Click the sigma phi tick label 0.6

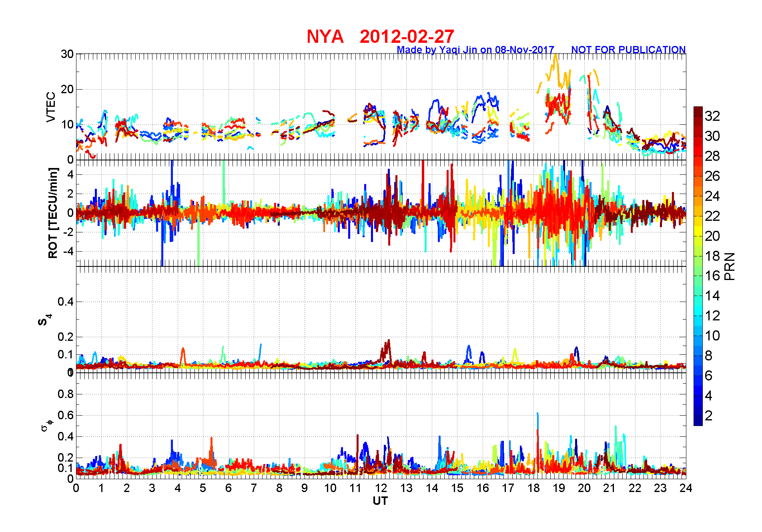pos(66,415)
